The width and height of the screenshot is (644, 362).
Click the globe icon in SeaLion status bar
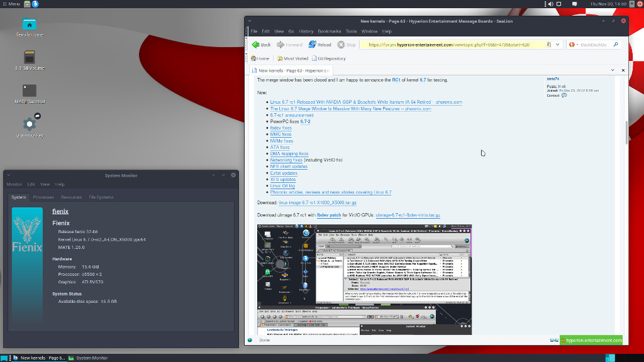click(250, 340)
